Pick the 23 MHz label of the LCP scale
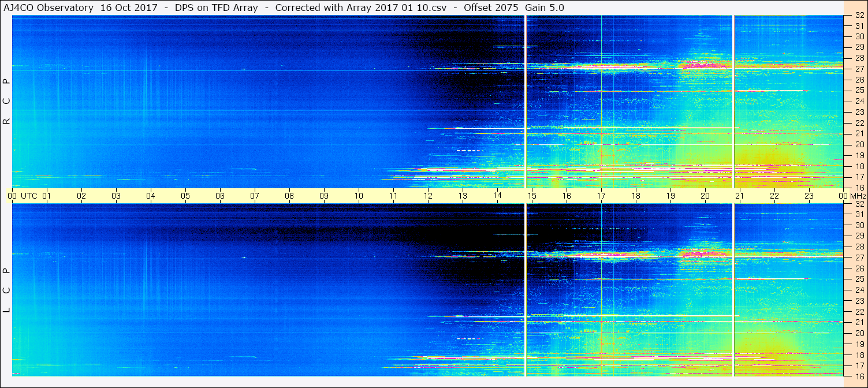 click(x=859, y=301)
